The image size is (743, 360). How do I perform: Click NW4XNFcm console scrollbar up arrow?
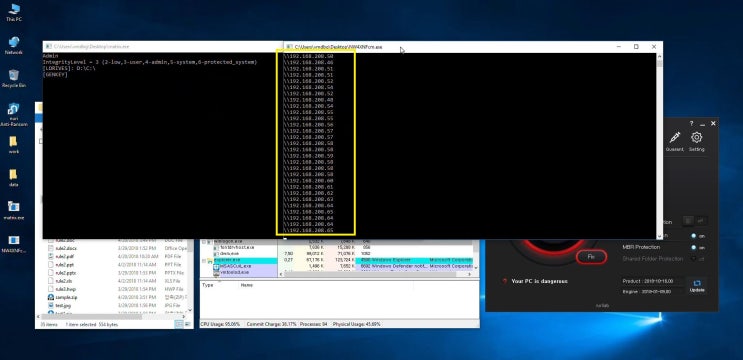(660, 56)
